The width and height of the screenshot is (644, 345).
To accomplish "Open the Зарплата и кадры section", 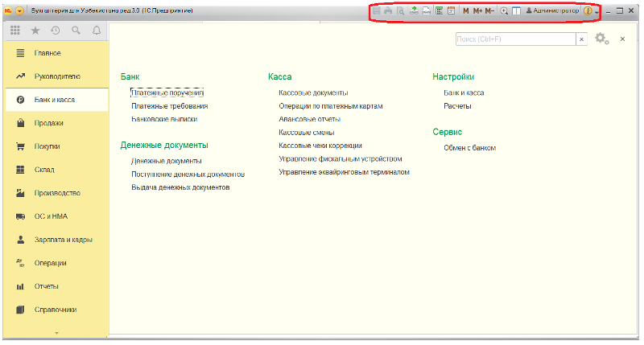I will point(63,240).
